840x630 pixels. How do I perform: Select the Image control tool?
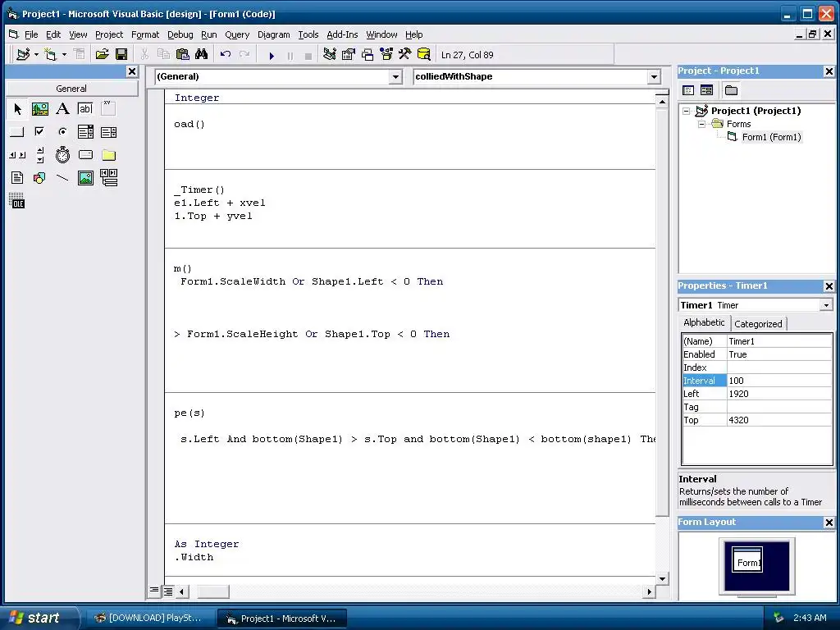click(x=85, y=178)
